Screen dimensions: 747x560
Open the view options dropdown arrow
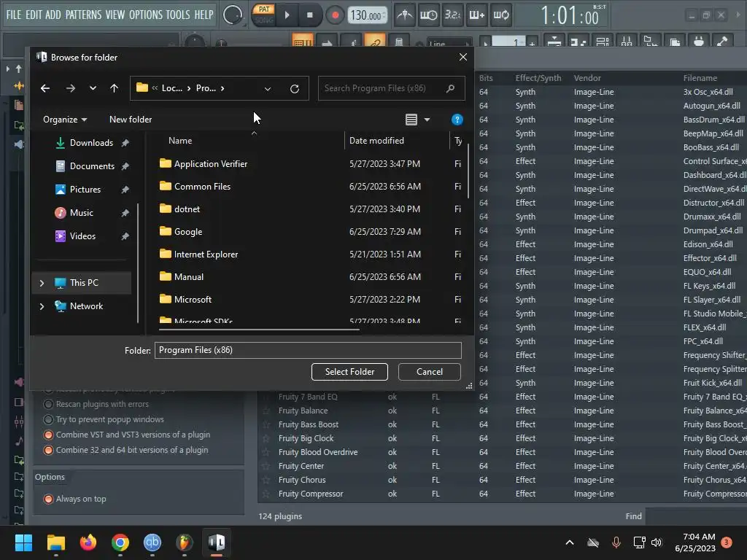pos(427,120)
